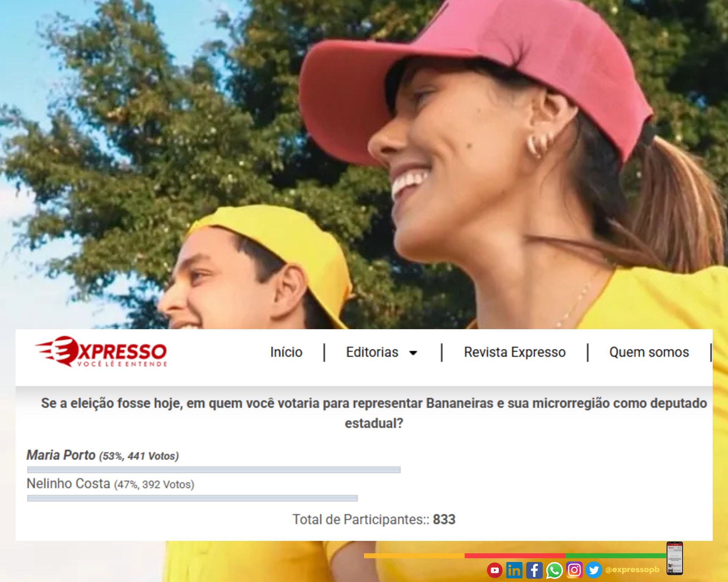The height and width of the screenshot is (582, 728).
Task: Click the Expresso logo
Action: coord(101,352)
